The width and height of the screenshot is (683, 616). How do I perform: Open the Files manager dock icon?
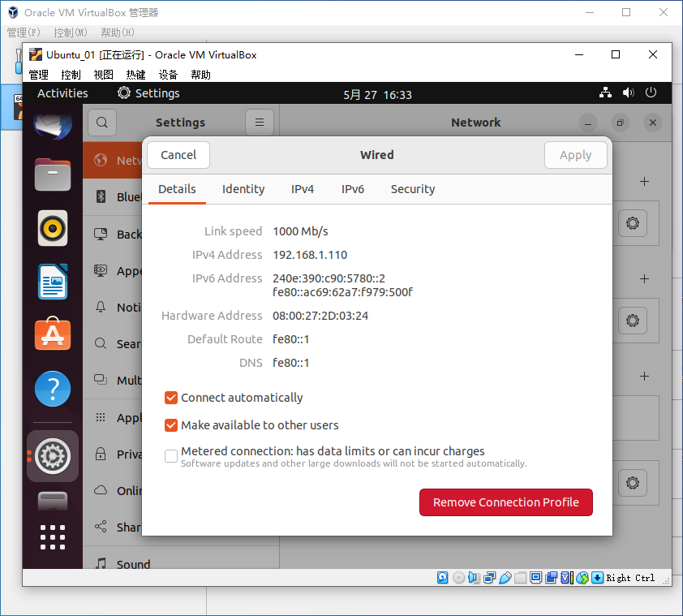(x=53, y=174)
